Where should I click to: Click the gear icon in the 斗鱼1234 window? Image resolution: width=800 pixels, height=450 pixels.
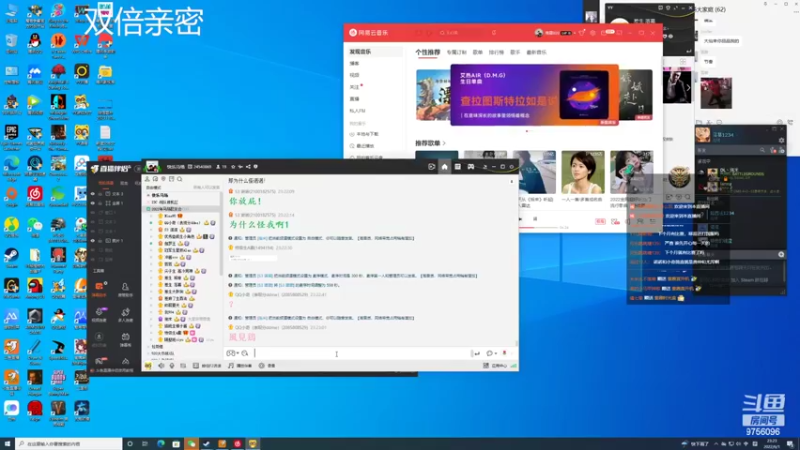(x=782, y=140)
